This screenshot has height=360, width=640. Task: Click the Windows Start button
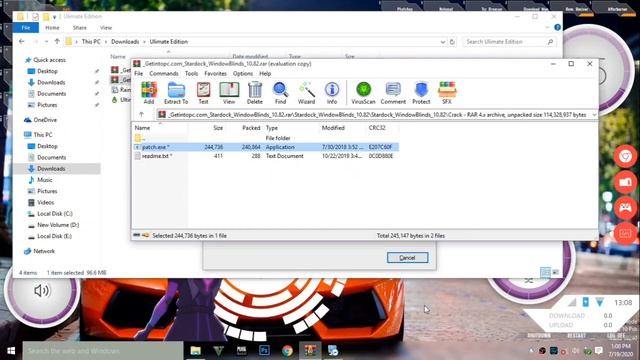tap(11, 351)
